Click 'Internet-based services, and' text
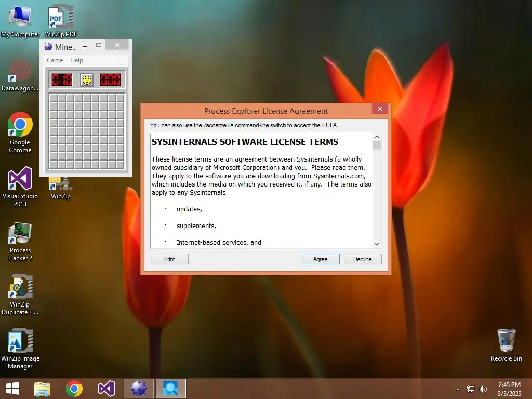The width and height of the screenshot is (532, 399). coord(219,242)
